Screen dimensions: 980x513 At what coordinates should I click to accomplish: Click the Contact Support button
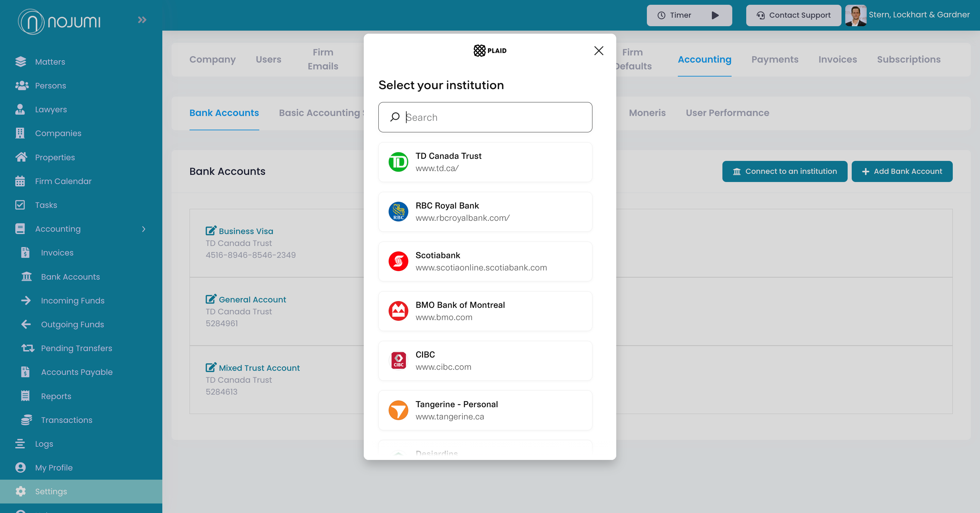pyautogui.click(x=794, y=15)
